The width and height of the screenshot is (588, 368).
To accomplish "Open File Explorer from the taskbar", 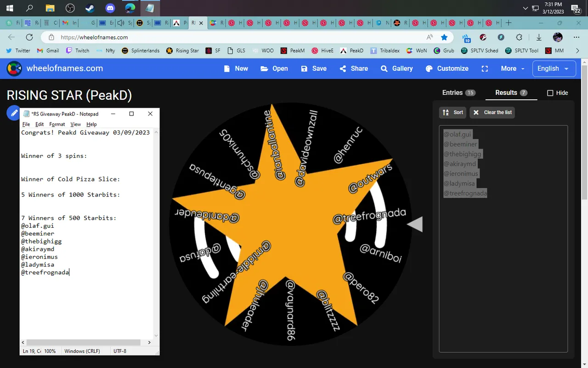I will 50,8.
